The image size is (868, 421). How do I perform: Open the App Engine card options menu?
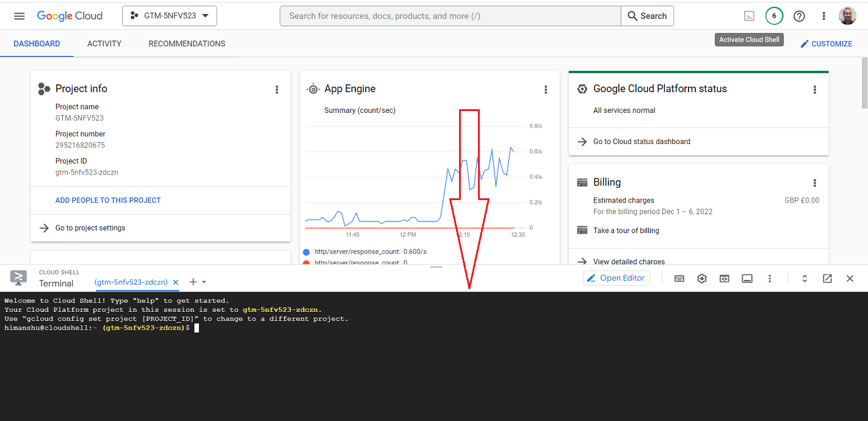pos(546,90)
